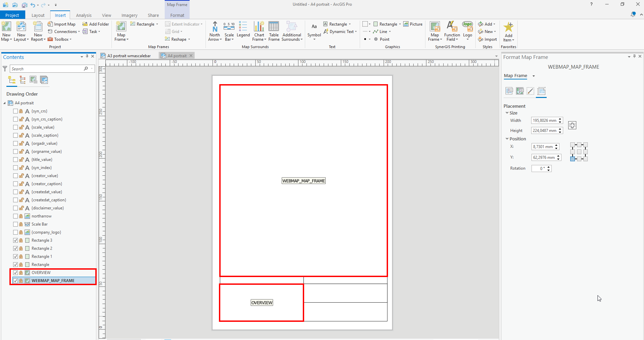Screen dimensions: 644x340
Task: Open the A3 portrait wmascalebar layout tab
Action: coord(129,56)
